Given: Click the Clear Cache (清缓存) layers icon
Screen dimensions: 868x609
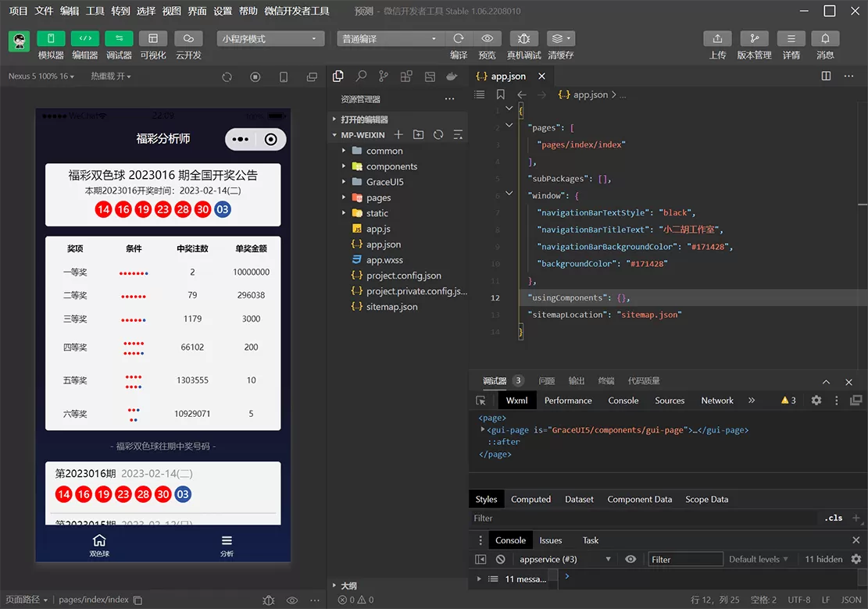Looking at the screenshot, I should click(x=556, y=39).
